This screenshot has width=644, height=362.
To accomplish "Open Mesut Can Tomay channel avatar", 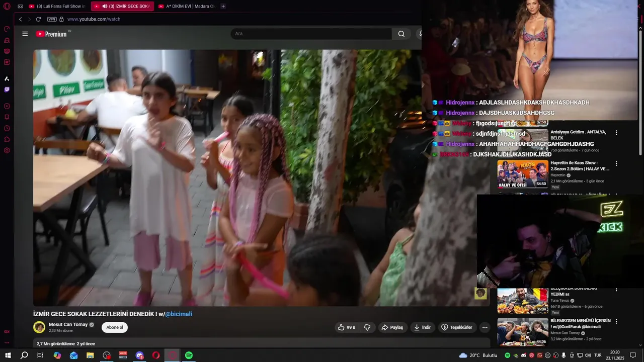I will [x=39, y=327].
